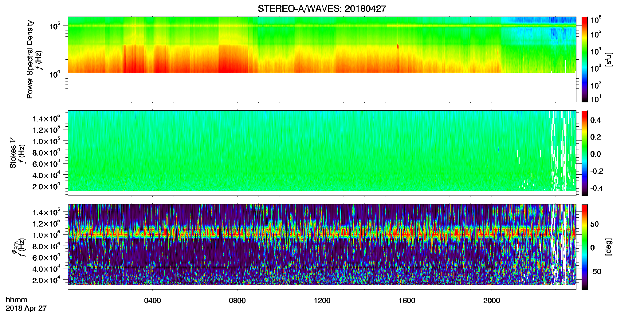The height and width of the screenshot is (332, 644).
Task: Select the Power Spectral Density axis label
Action: [x=30, y=59]
